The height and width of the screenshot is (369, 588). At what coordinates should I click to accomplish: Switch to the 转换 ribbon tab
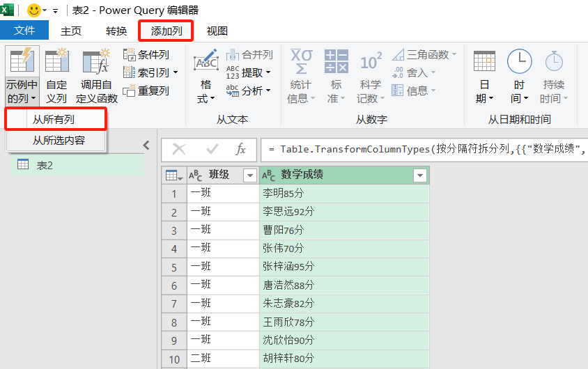tap(116, 31)
